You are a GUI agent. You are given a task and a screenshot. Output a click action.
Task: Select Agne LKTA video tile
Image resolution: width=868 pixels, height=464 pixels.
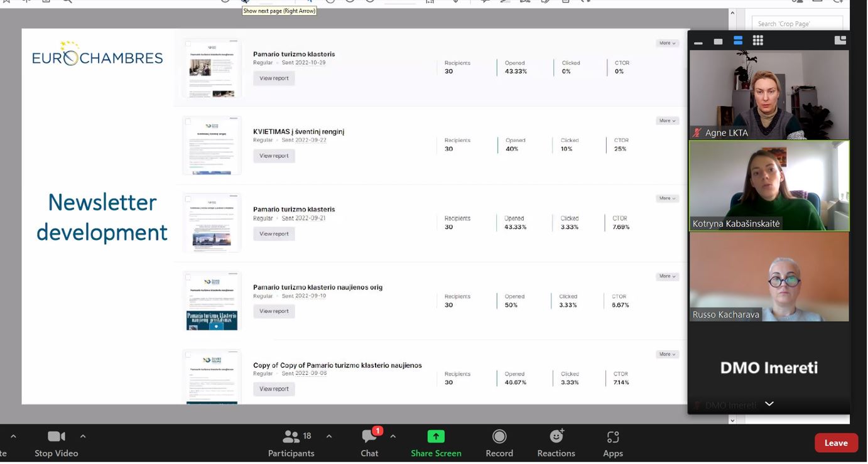click(x=769, y=95)
